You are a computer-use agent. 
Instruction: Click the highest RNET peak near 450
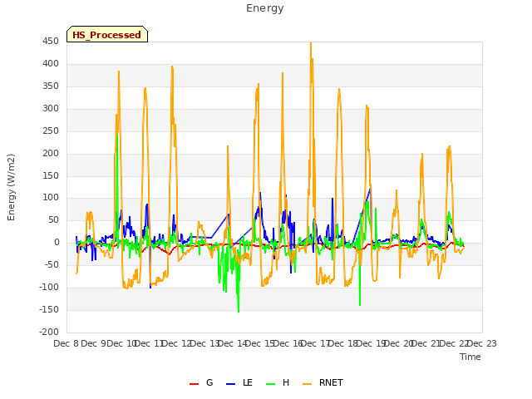coord(311,43)
